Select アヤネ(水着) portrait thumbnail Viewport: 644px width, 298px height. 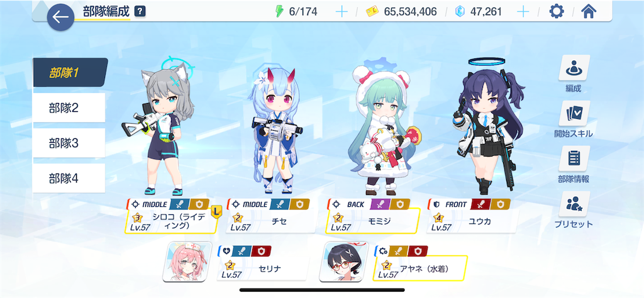(x=344, y=262)
